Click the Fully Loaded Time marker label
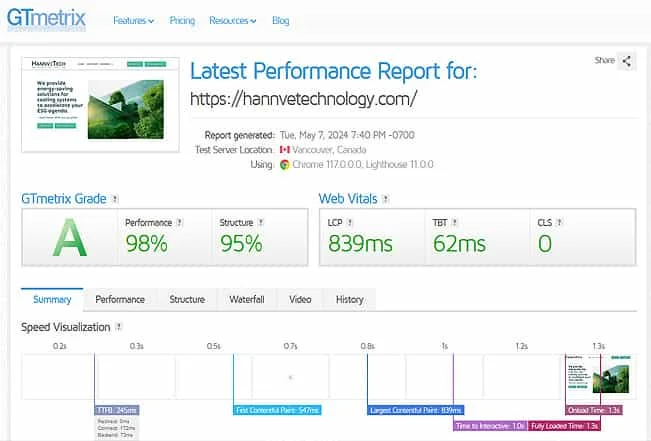The width and height of the screenshot is (651, 441). click(x=564, y=426)
